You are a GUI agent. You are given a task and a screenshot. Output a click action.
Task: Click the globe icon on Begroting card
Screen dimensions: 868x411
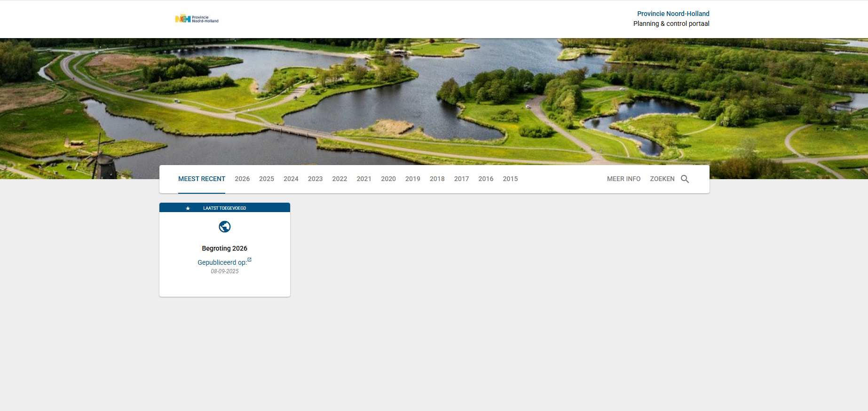(225, 227)
